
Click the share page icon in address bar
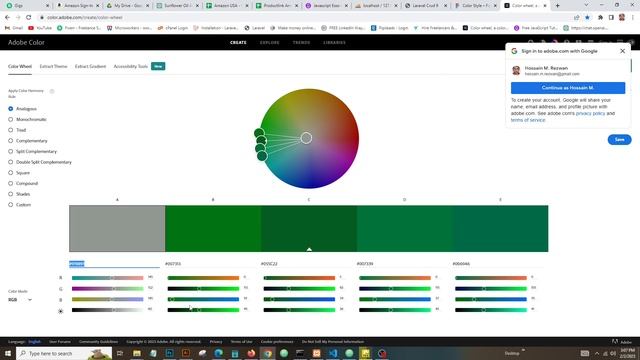coord(576,18)
